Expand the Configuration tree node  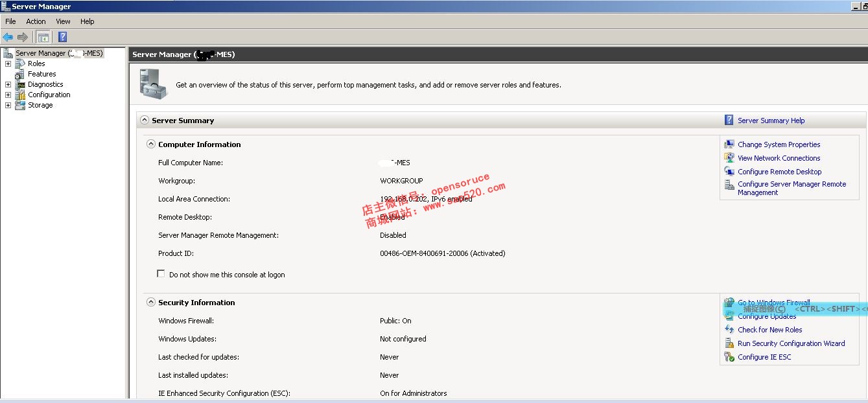coord(8,95)
